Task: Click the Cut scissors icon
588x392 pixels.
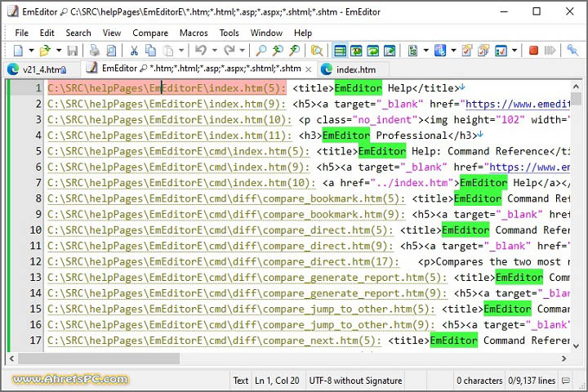Action: (x=134, y=51)
